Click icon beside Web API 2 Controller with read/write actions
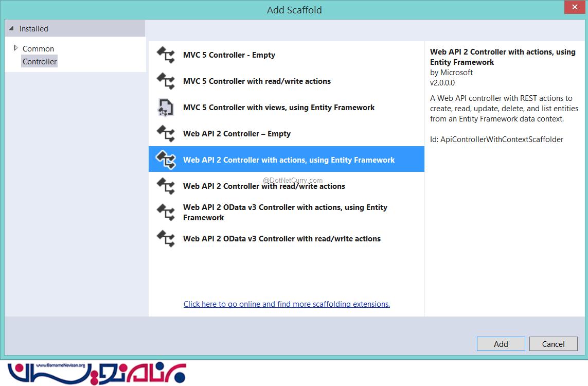The height and width of the screenshot is (386, 588). point(166,186)
